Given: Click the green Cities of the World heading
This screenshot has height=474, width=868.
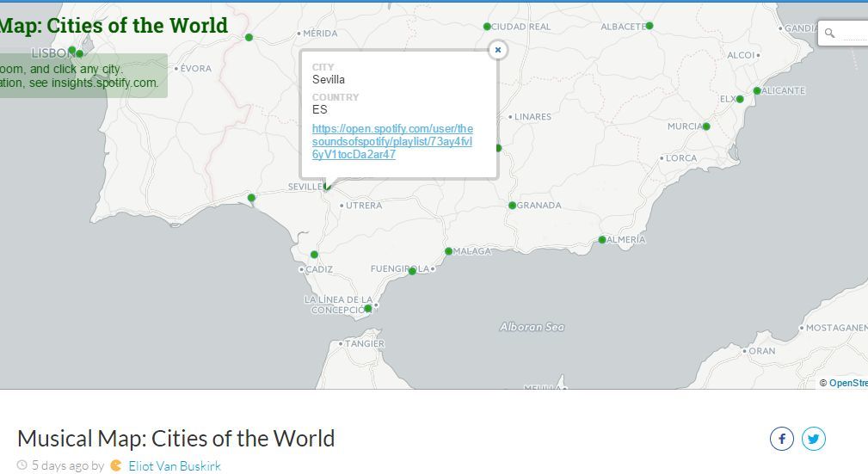Looking at the screenshot, I should 114,26.
